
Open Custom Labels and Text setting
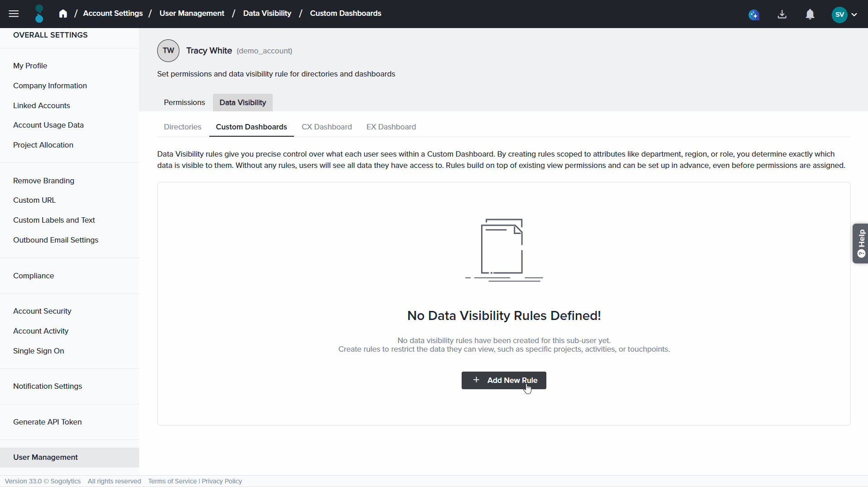pos(54,220)
